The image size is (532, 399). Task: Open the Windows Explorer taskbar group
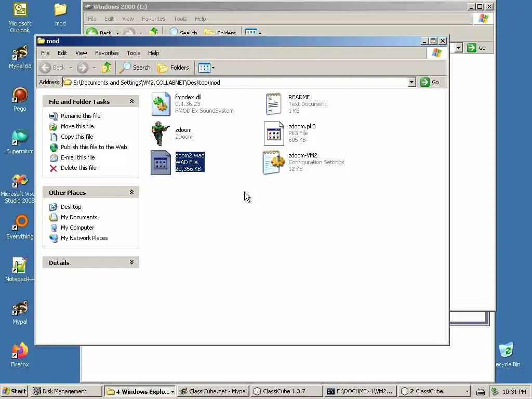click(139, 391)
